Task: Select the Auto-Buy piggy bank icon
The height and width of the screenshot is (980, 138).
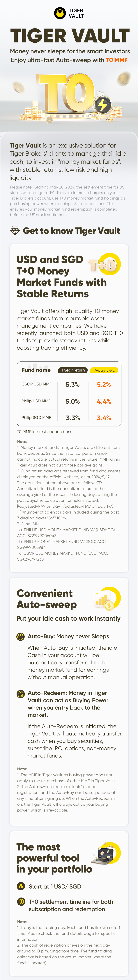Action: [21, 636]
